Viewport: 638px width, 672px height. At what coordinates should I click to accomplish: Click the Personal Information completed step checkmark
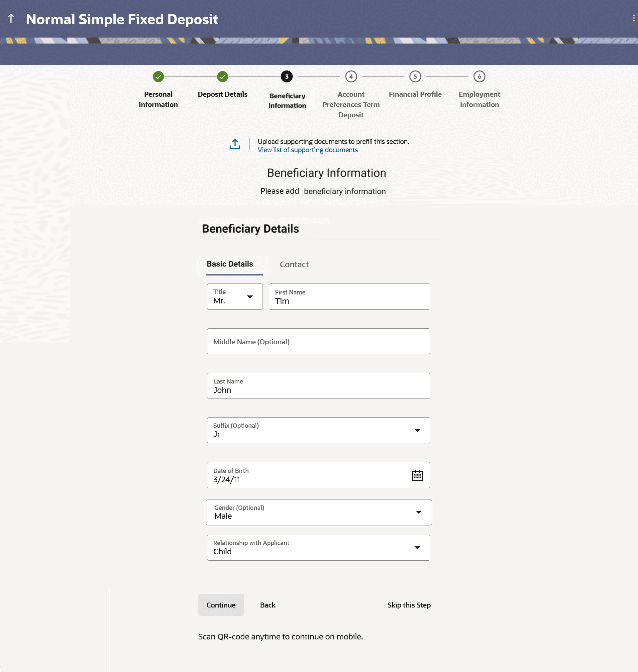point(158,76)
